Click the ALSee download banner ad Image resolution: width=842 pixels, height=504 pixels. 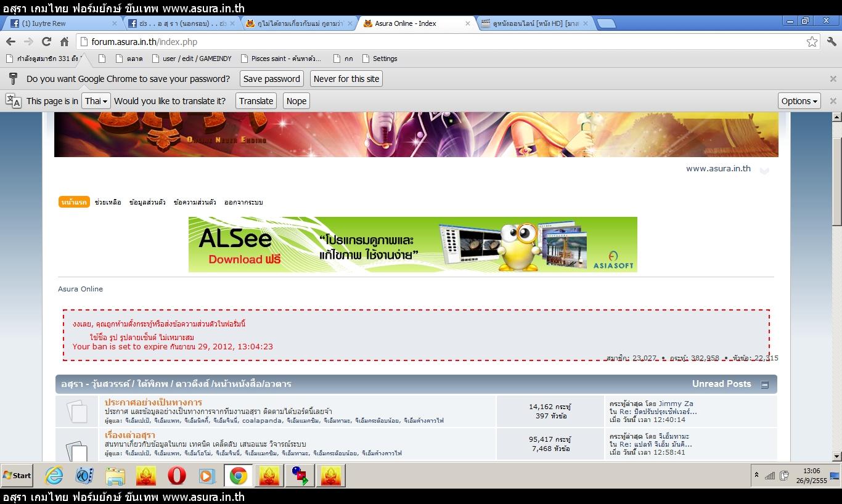tap(413, 245)
